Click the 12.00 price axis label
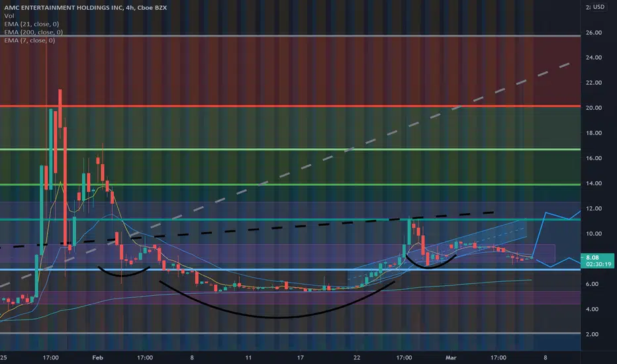The width and height of the screenshot is (617, 364). coord(593,208)
